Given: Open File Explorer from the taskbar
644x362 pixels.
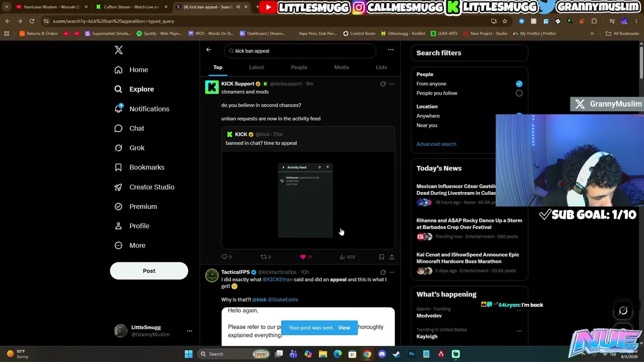Looking at the screenshot, I should (323, 354).
